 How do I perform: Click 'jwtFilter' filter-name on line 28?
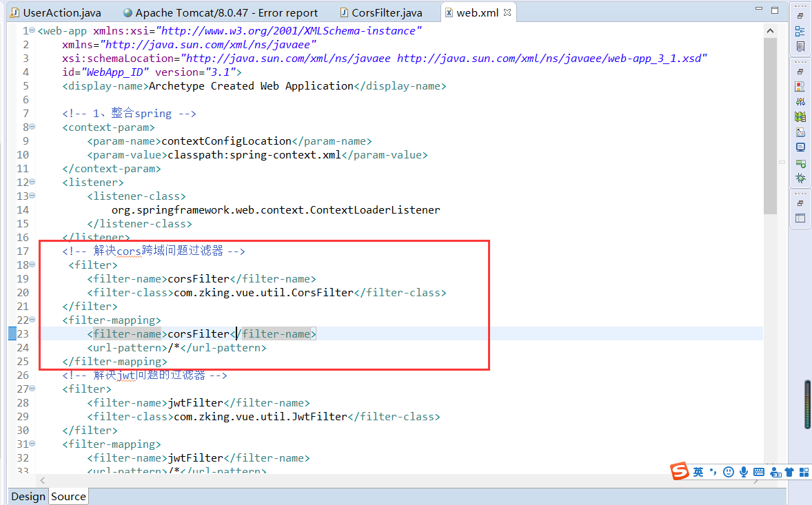tap(195, 402)
